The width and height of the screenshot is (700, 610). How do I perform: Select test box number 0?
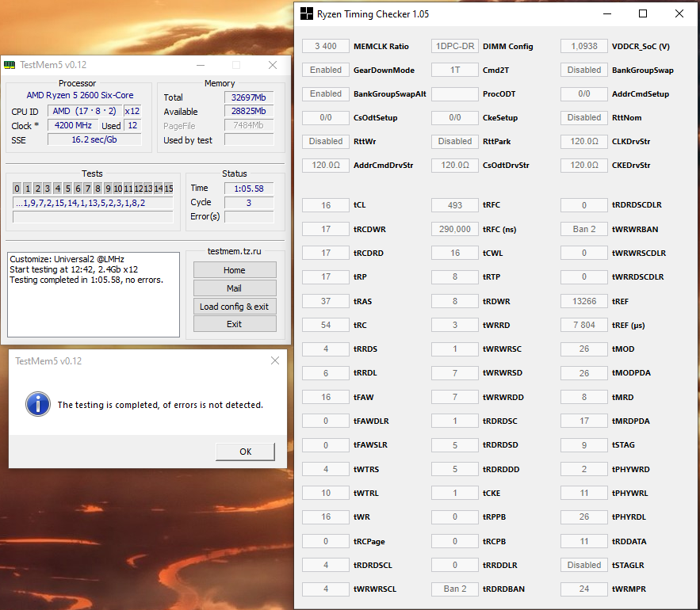pos(17,189)
